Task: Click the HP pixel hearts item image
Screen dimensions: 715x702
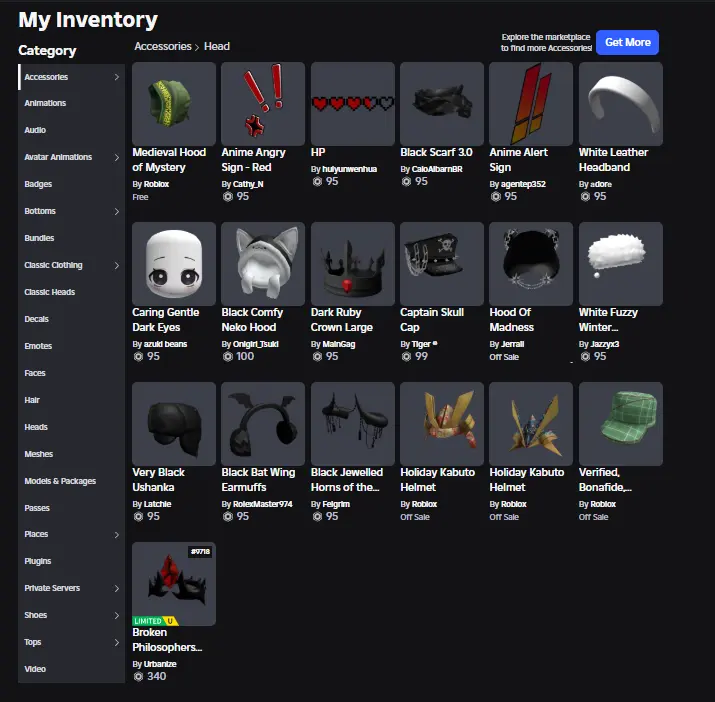Action: 352,104
